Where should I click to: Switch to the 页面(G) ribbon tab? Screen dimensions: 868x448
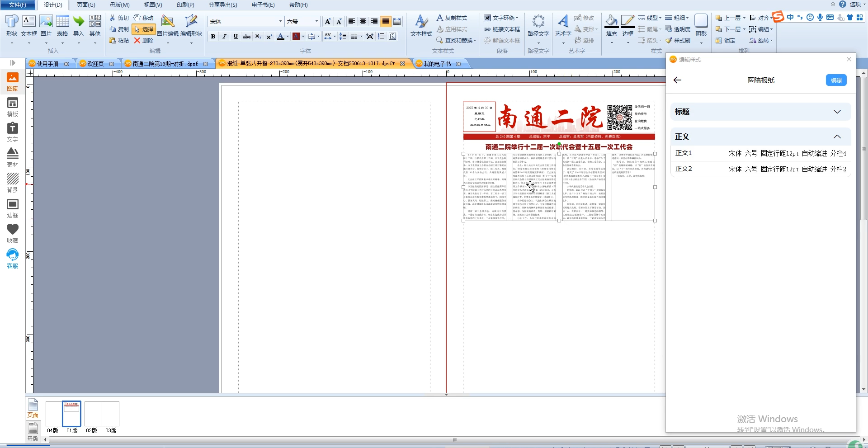86,5
